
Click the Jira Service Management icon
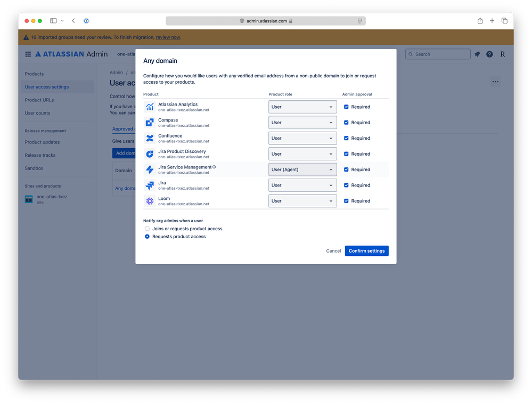coord(150,169)
